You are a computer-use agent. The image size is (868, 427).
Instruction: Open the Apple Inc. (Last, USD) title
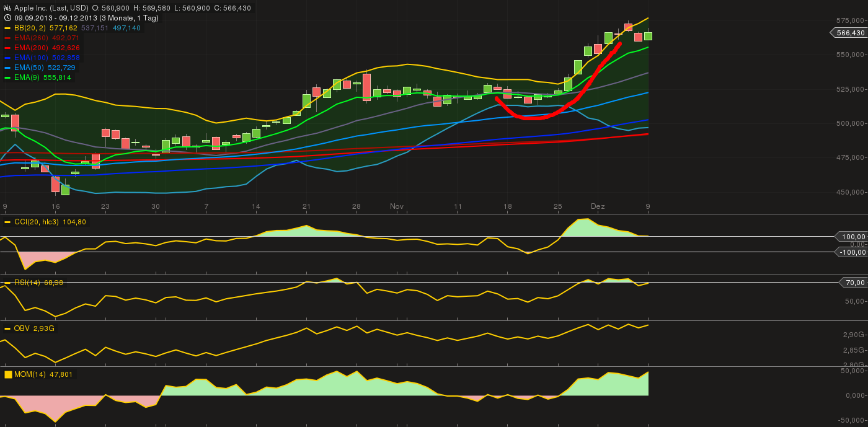click(50, 8)
